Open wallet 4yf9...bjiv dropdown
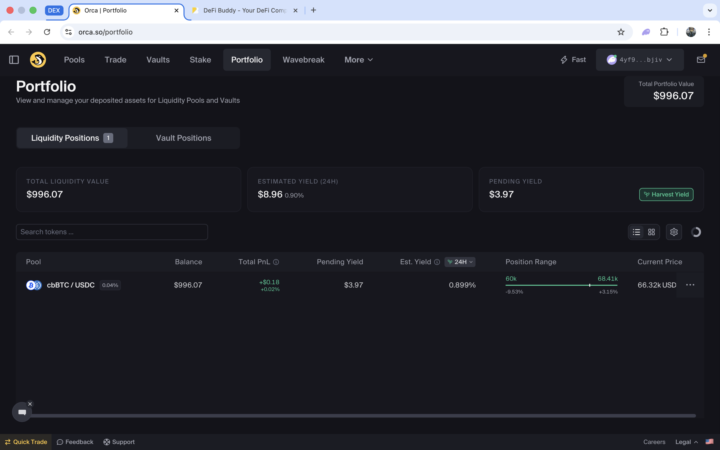The width and height of the screenshot is (720, 450). pos(640,60)
